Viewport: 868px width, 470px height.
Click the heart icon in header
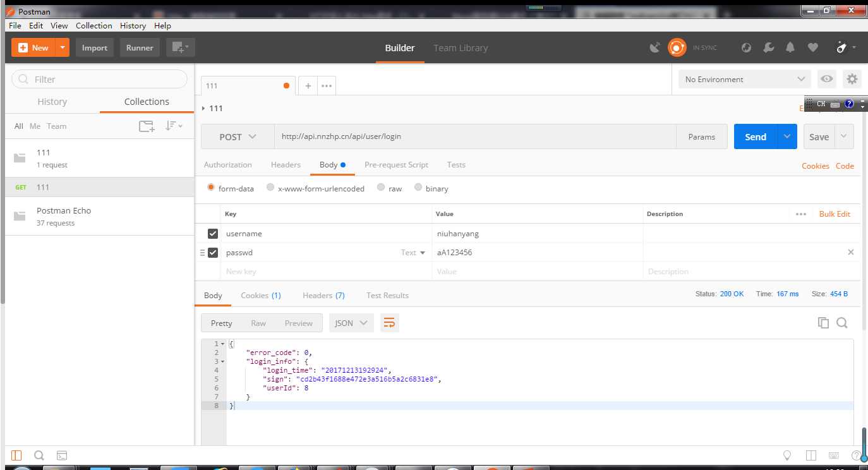tap(813, 47)
